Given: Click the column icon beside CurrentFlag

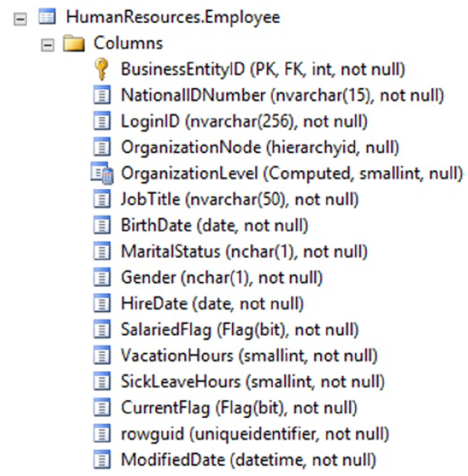Looking at the screenshot, I should point(102,408).
